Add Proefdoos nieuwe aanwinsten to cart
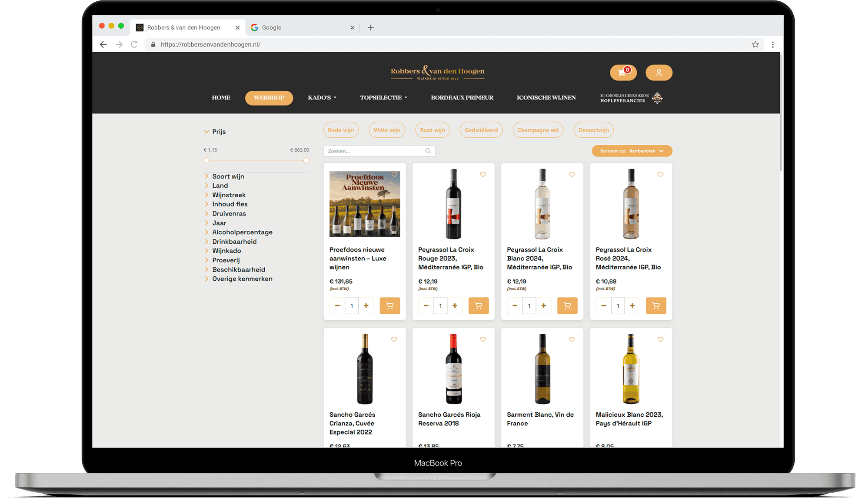 [x=389, y=305]
